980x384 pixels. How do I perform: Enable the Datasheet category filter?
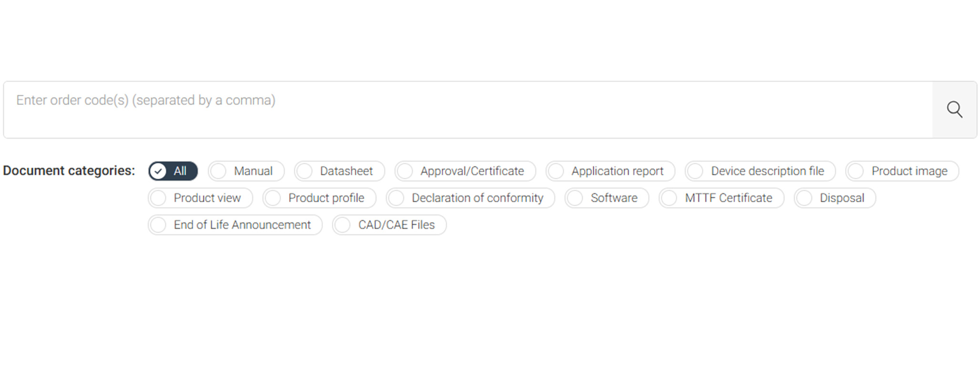point(339,171)
